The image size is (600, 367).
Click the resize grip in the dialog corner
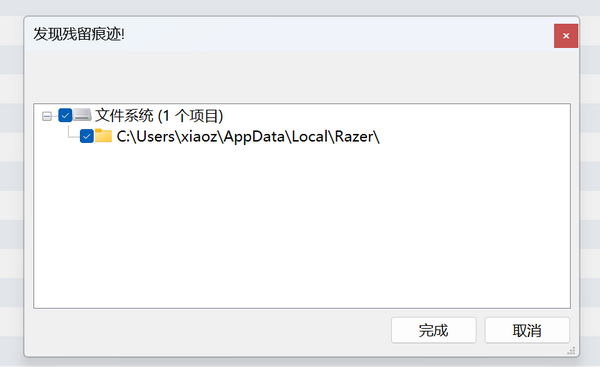571,351
